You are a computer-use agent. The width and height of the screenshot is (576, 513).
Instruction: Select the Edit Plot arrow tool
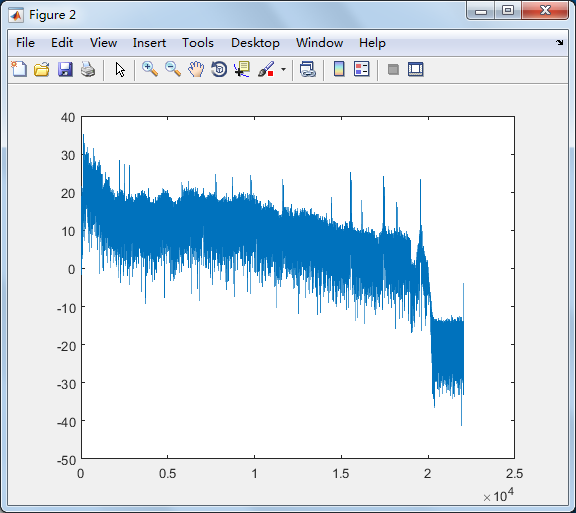point(120,69)
